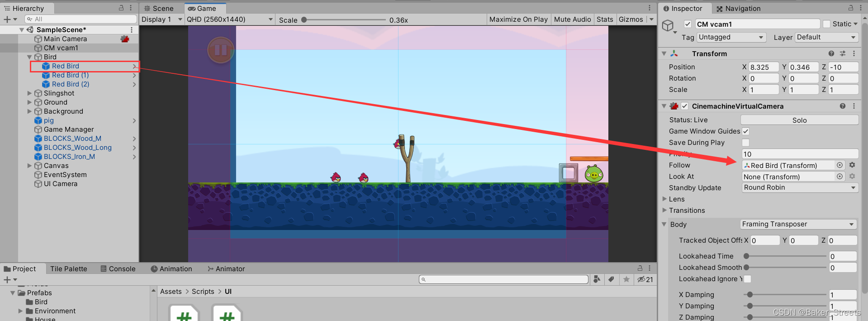Click the Follow field gear icon
Viewport: 868px width, 321px height.
click(852, 165)
